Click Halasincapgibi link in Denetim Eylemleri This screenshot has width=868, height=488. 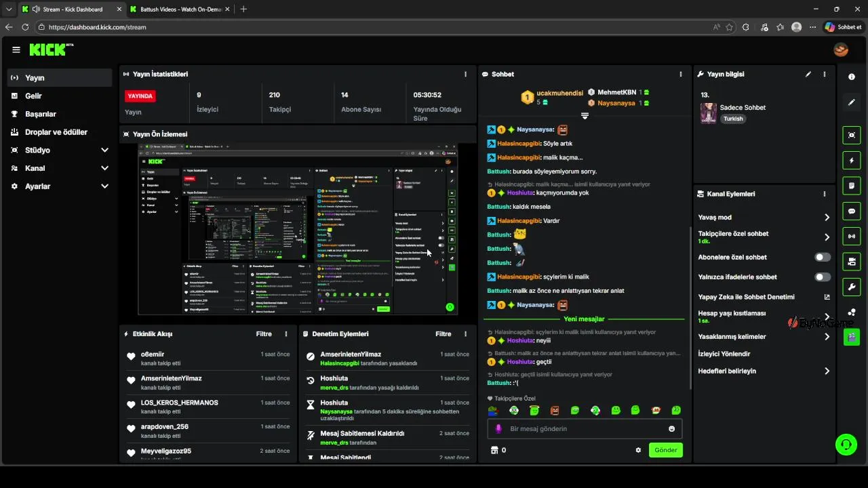tap(340, 363)
